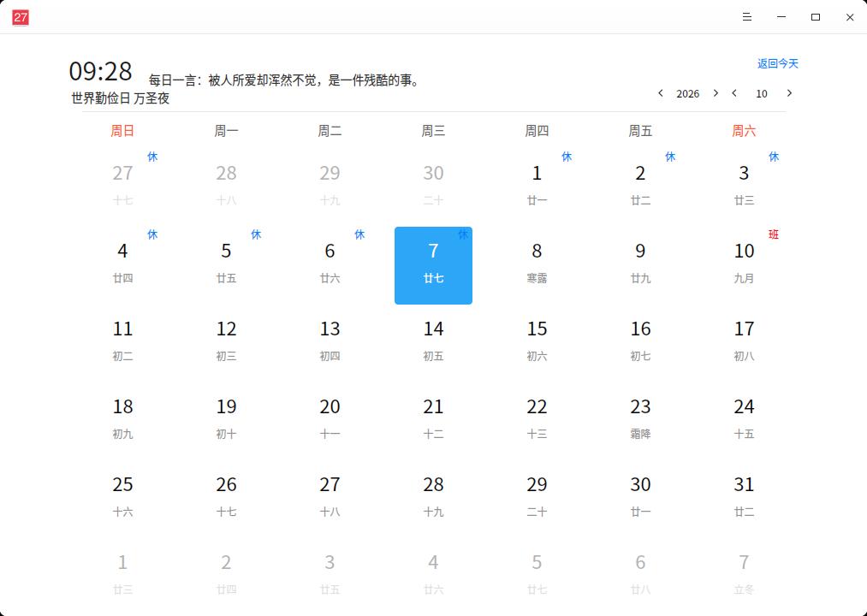Click the 每日一言 daily quote text
The height and width of the screenshot is (616, 867).
(x=285, y=80)
